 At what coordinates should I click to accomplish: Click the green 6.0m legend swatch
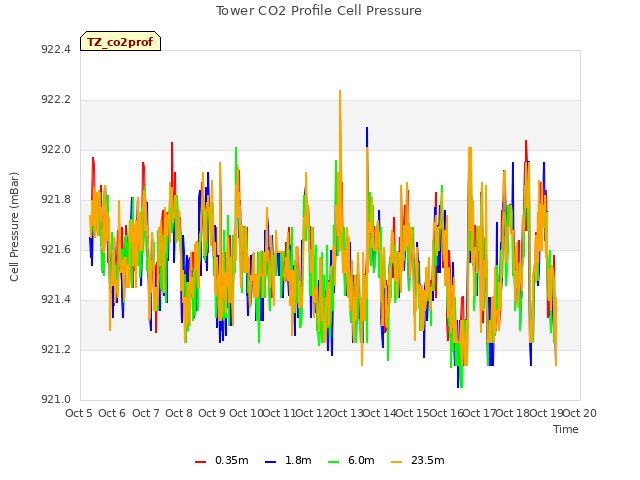click(x=333, y=462)
